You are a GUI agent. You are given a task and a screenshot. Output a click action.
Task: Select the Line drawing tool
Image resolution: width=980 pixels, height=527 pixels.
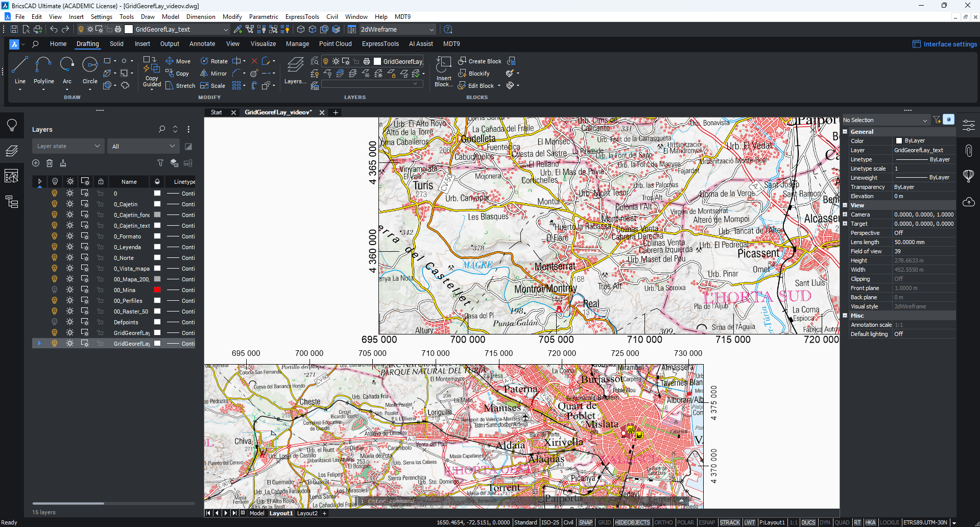20,66
